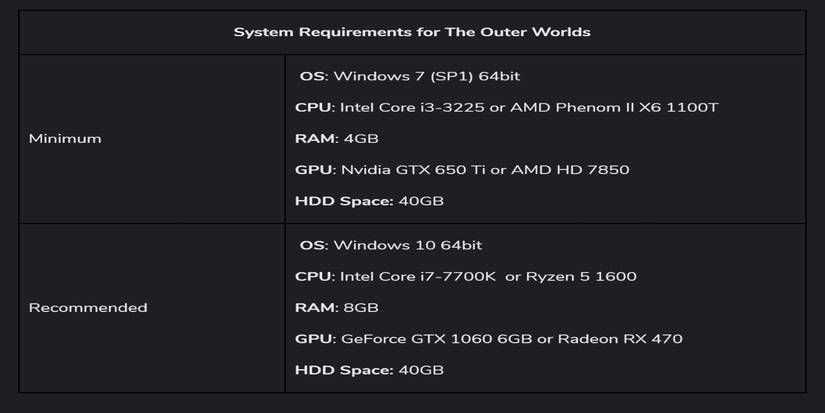Image resolution: width=825 pixels, height=413 pixels.
Task: Click the bold 'CPU' label in Recommended section
Action: coord(312,276)
